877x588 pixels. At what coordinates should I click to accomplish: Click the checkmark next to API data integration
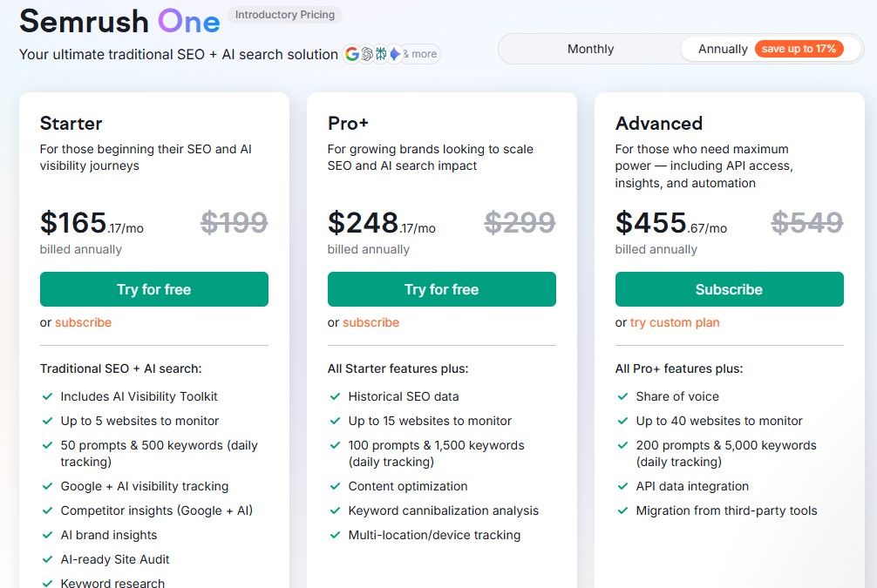pyautogui.click(x=623, y=487)
